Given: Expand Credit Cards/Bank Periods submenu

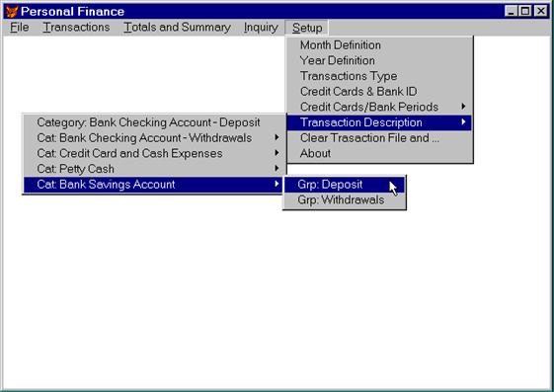Looking at the screenshot, I should click(380, 107).
